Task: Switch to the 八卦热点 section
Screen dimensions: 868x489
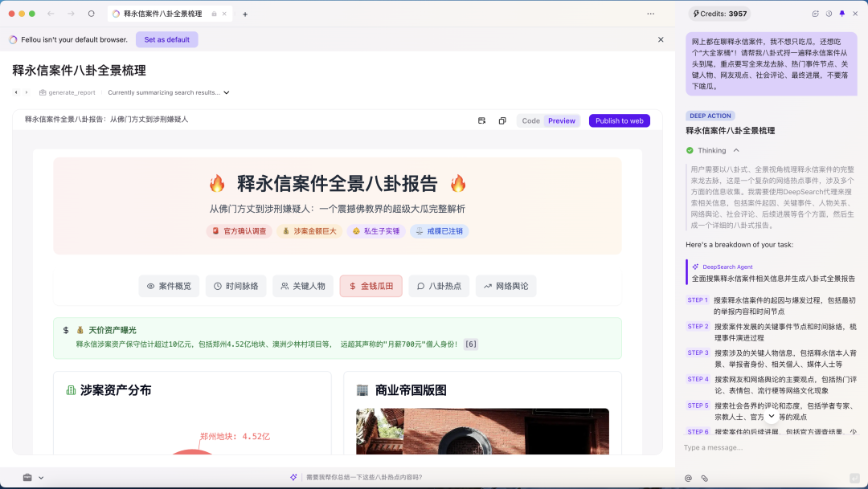Action: click(439, 286)
